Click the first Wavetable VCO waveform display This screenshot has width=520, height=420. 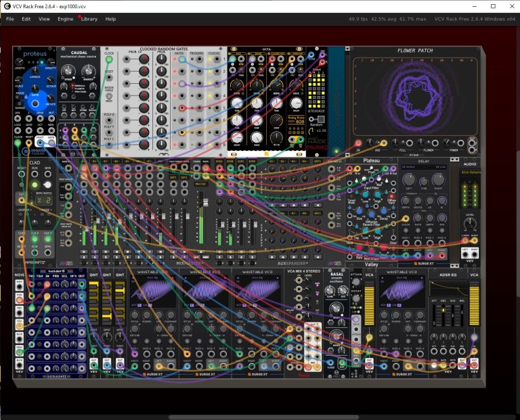click(152, 291)
